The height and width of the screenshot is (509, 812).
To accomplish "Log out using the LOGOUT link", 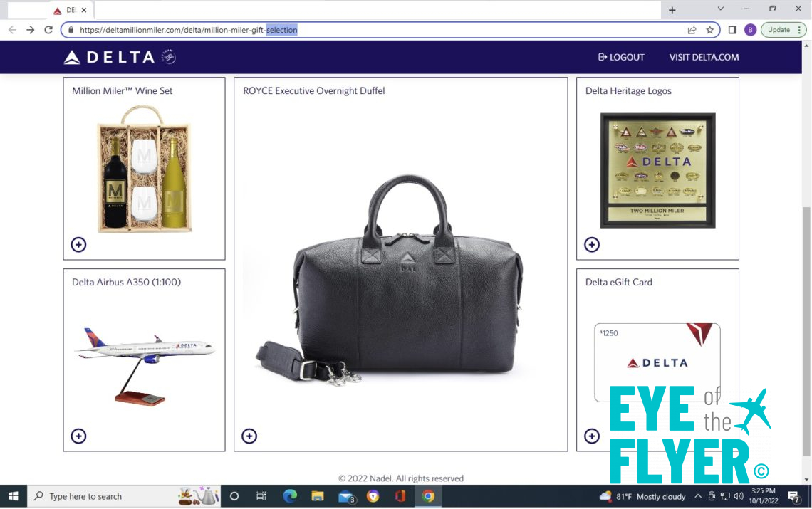I will [x=621, y=57].
